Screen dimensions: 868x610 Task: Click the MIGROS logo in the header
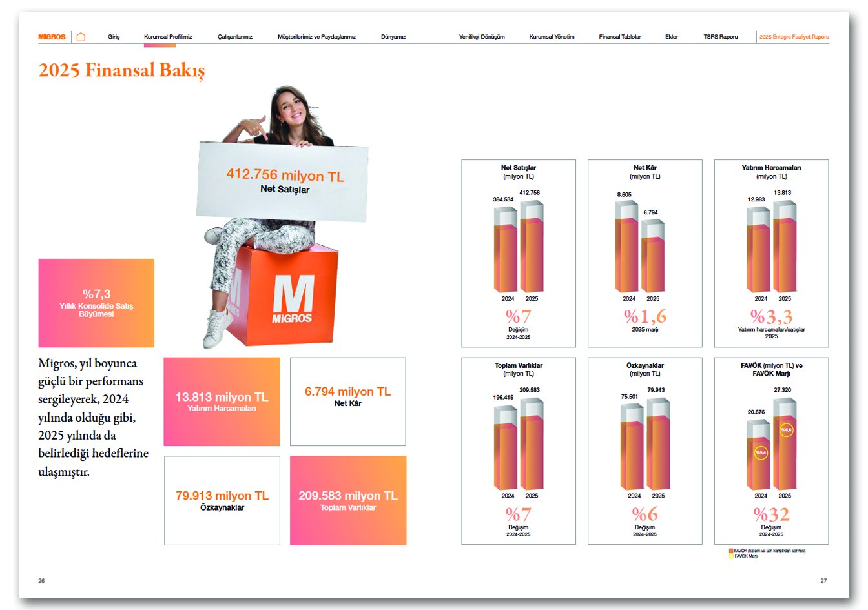pyautogui.click(x=52, y=37)
